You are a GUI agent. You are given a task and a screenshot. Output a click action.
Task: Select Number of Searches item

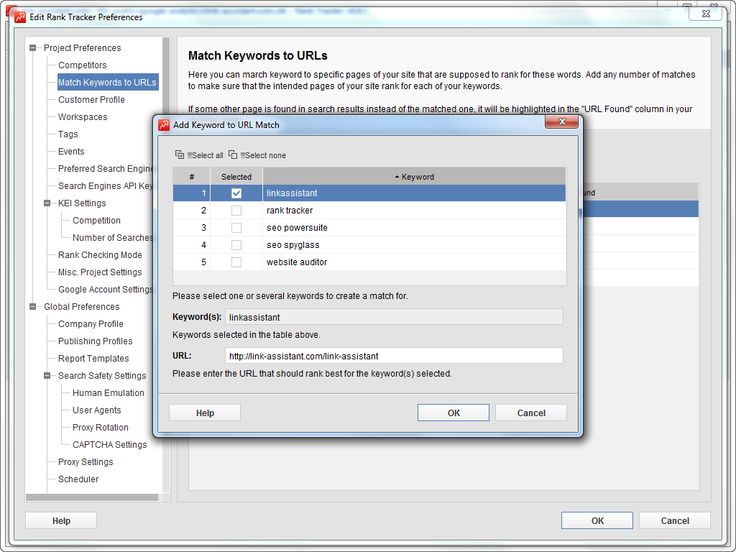click(113, 238)
